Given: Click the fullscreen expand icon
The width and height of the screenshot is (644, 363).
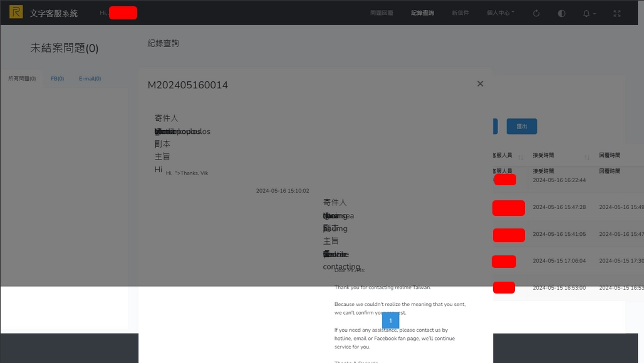Looking at the screenshot, I should coord(617,14).
